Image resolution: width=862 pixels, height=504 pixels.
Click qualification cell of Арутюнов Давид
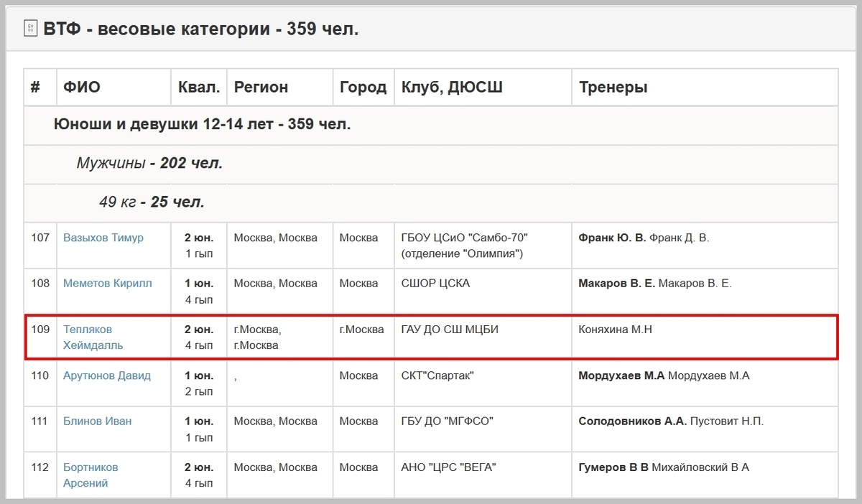coord(199,383)
